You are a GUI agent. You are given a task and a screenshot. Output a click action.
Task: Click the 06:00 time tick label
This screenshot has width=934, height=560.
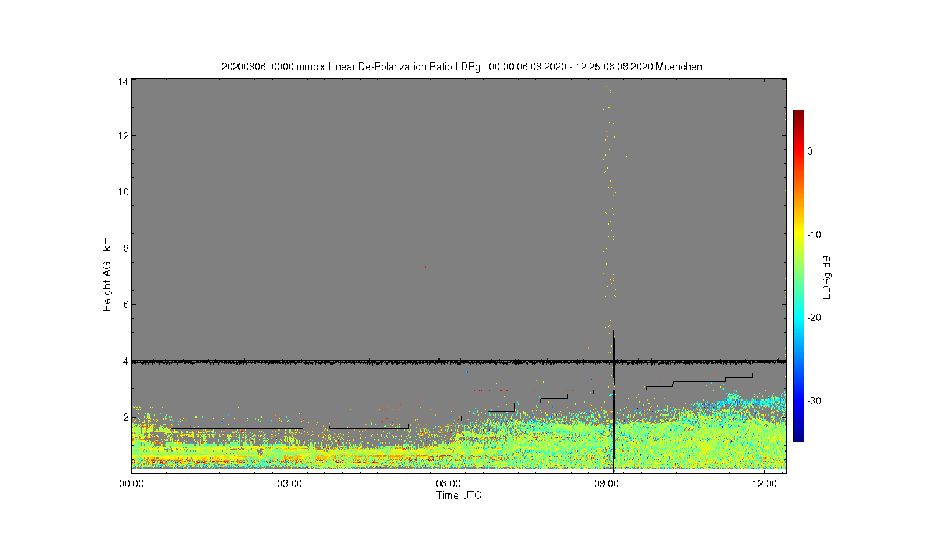pyautogui.click(x=448, y=483)
